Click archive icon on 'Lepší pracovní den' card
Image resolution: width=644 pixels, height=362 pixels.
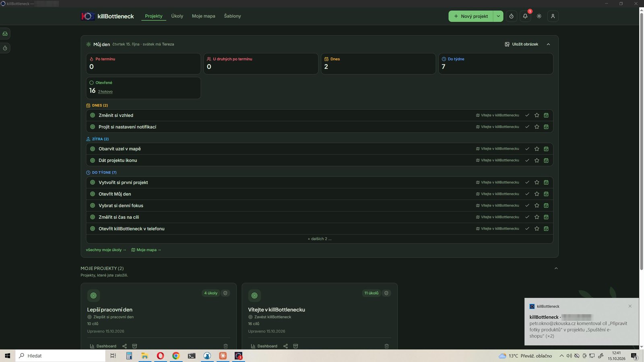(135, 346)
